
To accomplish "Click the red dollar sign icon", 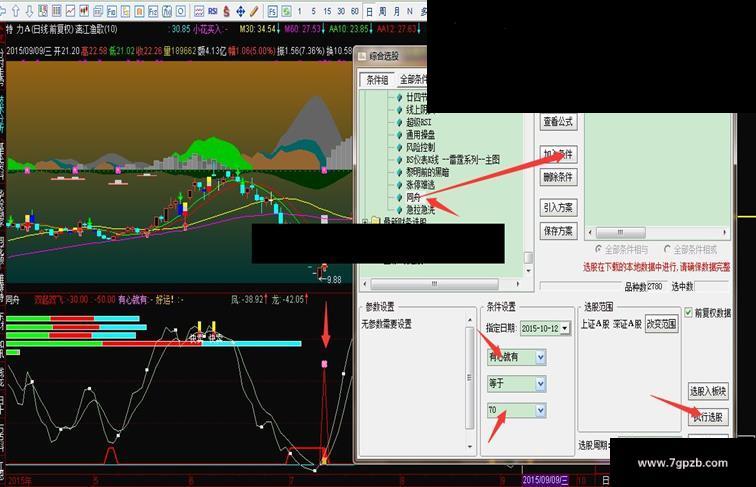I will click(226, 11).
